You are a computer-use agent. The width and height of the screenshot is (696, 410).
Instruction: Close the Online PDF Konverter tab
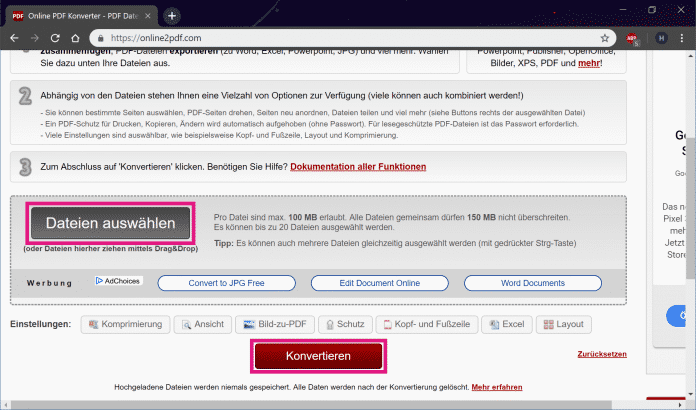point(147,15)
